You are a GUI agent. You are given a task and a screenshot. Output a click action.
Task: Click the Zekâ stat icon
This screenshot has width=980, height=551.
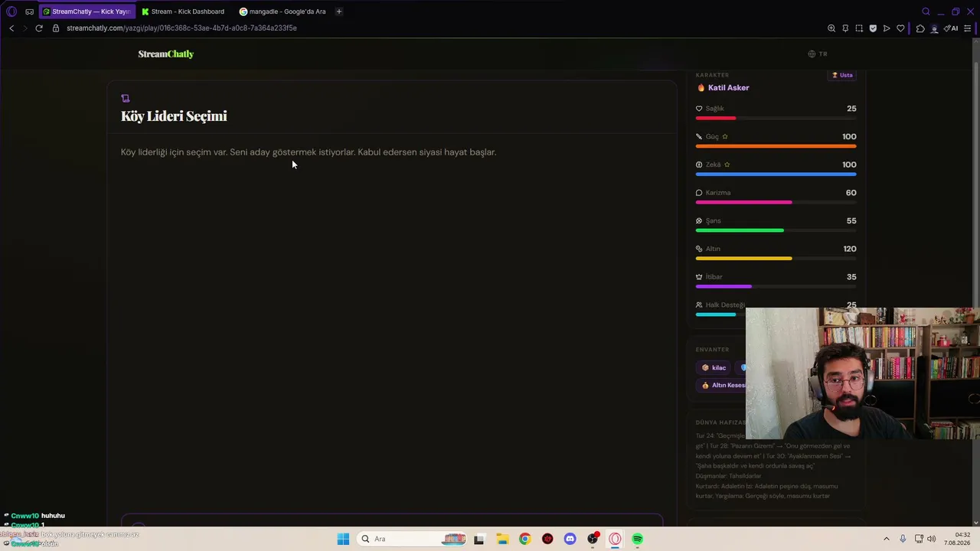tap(699, 165)
